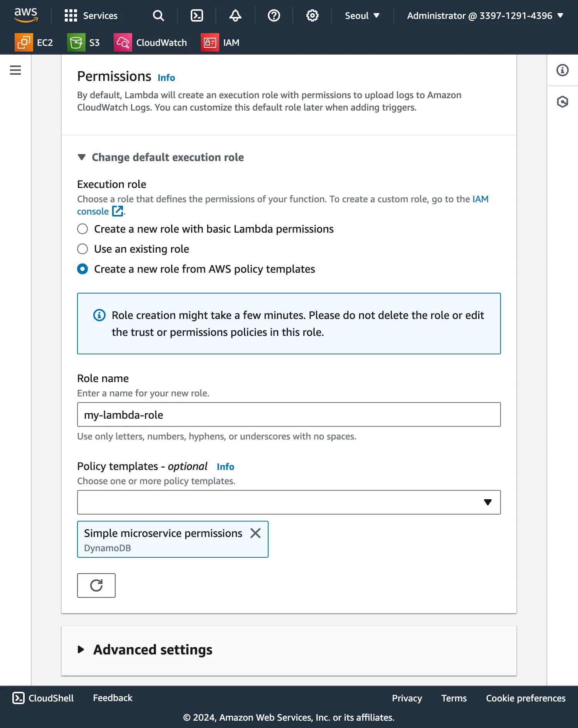Click the refresh policy templates button
This screenshot has width=578, height=728.
point(96,585)
